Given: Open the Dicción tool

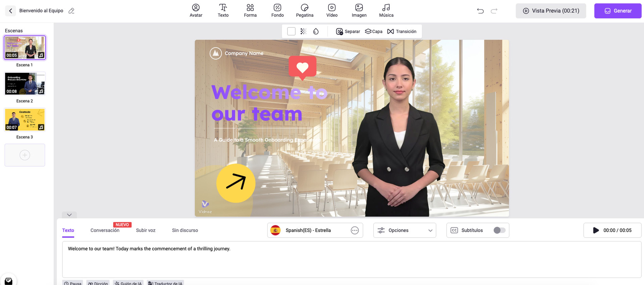Looking at the screenshot, I should [x=98, y=283].
